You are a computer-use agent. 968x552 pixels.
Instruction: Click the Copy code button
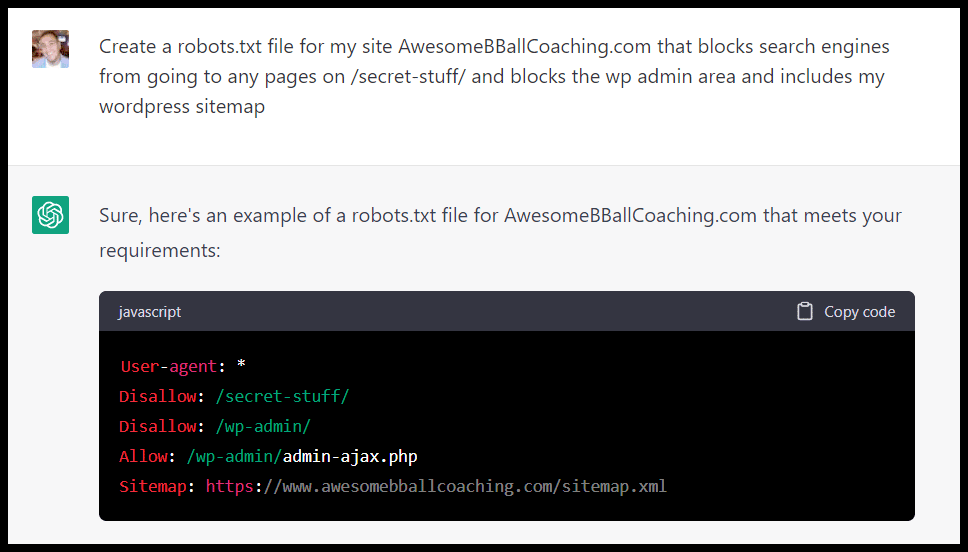(x=846, y=312)
